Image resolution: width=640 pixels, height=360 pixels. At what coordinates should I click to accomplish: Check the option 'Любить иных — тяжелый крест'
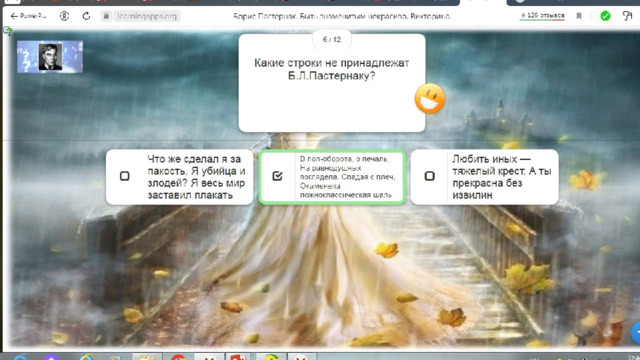coord(429,176)
